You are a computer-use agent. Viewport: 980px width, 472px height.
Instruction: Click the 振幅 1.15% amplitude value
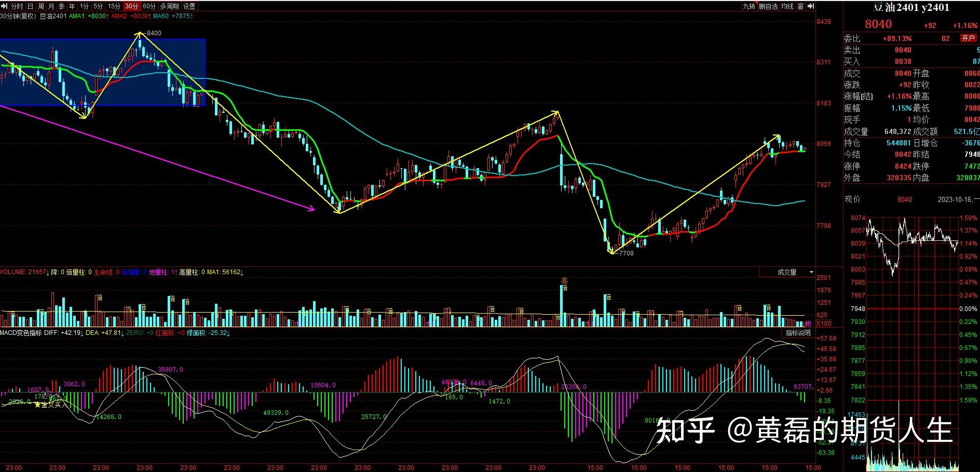(902, 108)
